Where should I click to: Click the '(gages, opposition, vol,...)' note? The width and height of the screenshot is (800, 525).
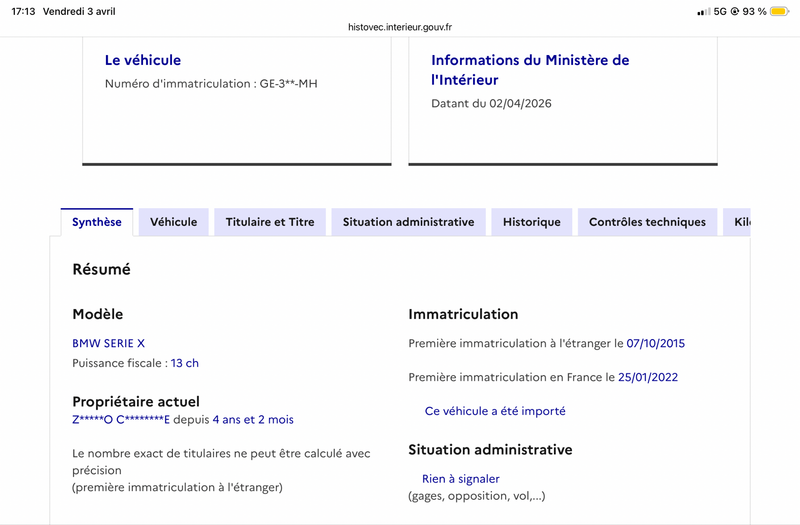[477, 496]
